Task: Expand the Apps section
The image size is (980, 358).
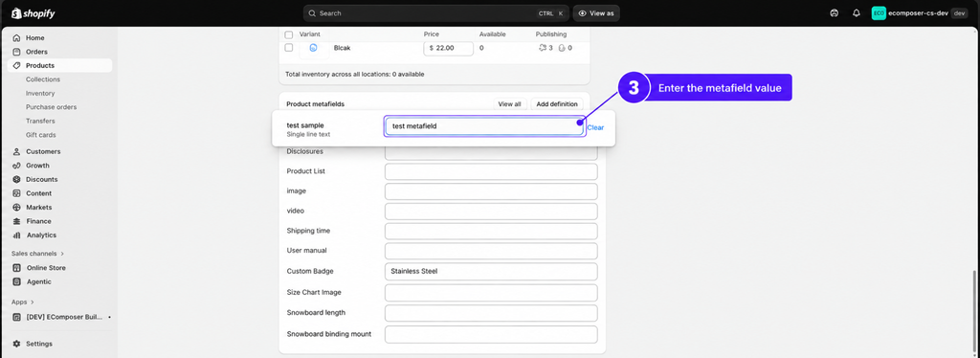Action: [23, 302]
